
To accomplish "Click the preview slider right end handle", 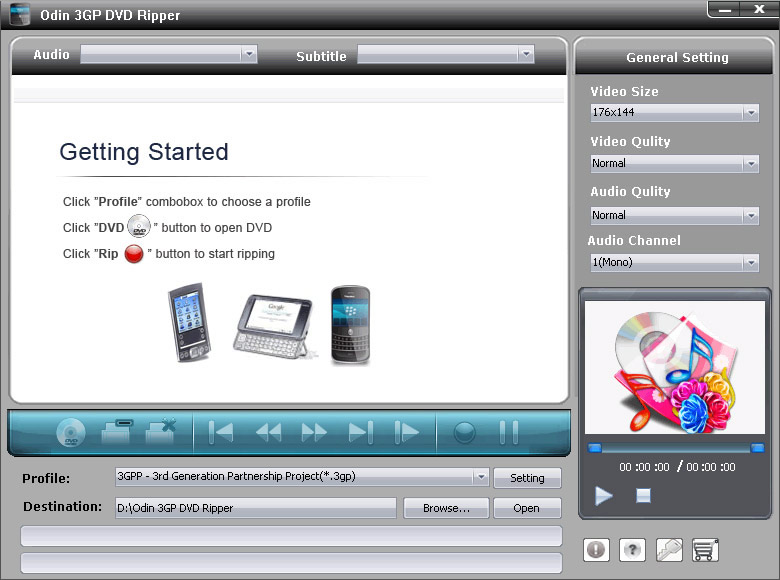I will [x=757, y=448].
